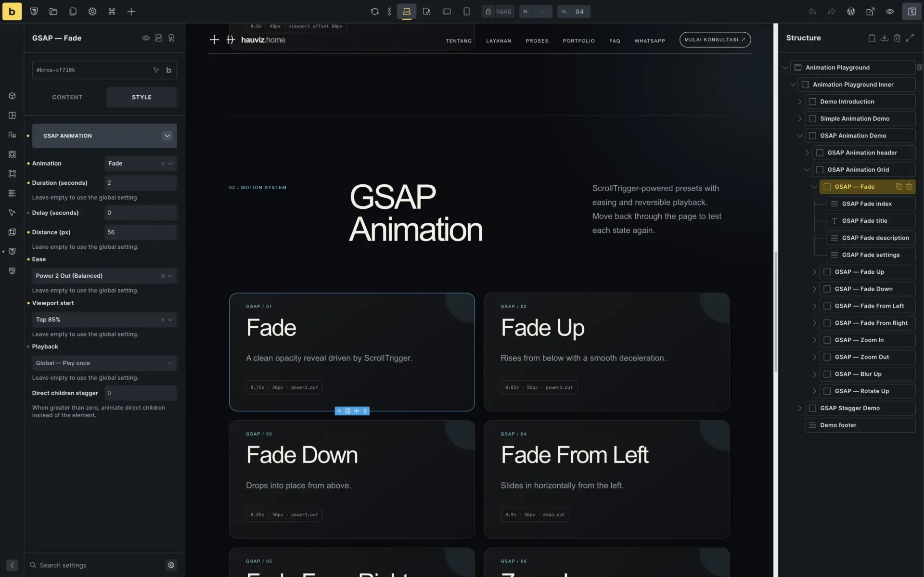Clear the Viewport start value with its X
Viewport: 924px width, 577px height.
click(x=163, y=320)
